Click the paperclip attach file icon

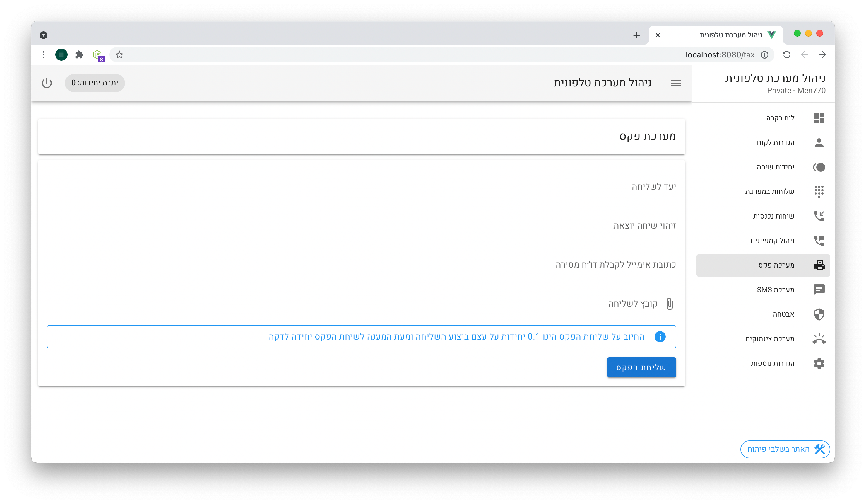point(669,304)
